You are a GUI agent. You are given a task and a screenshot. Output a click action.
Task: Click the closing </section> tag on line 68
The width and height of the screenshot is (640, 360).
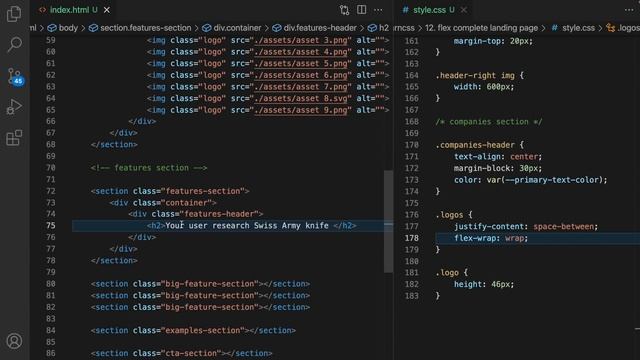[114, 144]
